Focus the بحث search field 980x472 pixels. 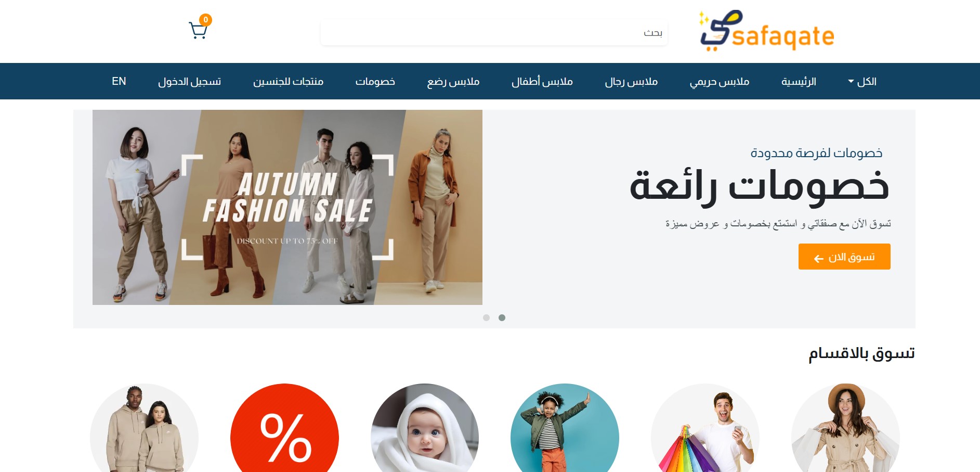[x=494, y=33]
